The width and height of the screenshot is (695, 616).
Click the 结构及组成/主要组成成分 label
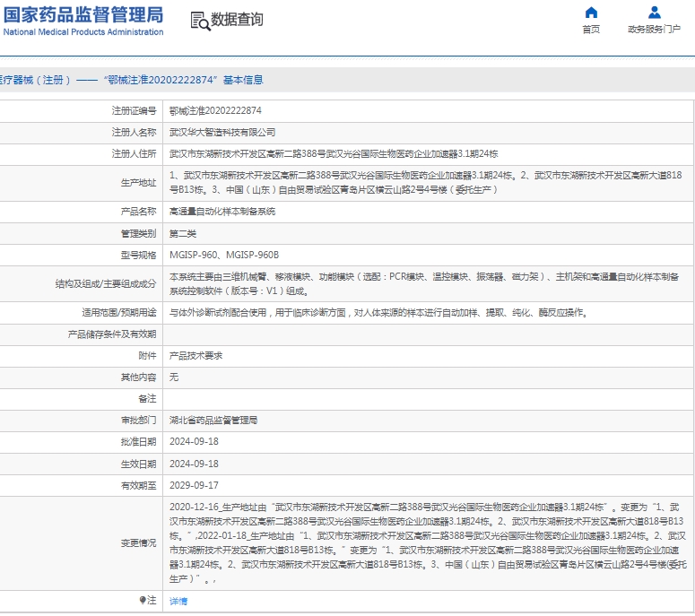click(106, 284)
